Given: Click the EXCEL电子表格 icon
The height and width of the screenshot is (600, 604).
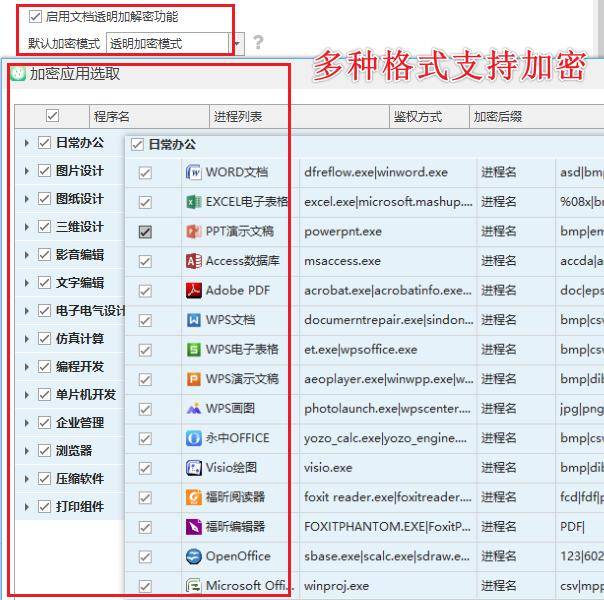Looking at the screenshot, I should tap(193, 202).
